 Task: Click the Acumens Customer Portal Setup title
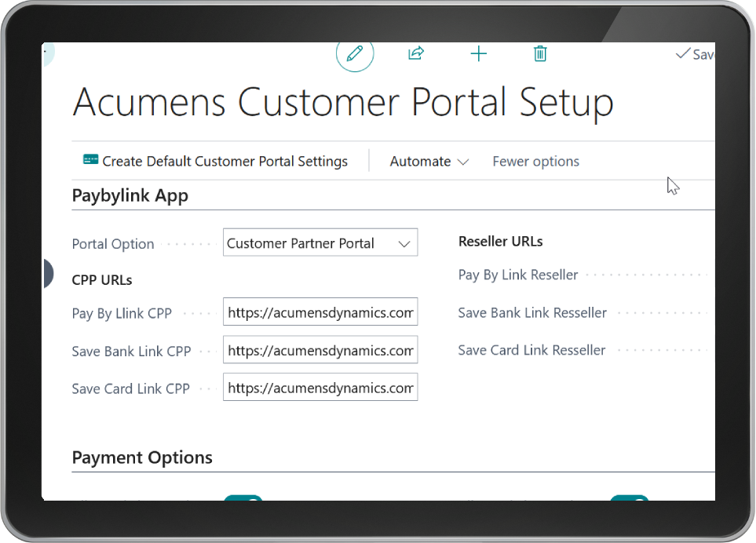(x=343, y=103)
